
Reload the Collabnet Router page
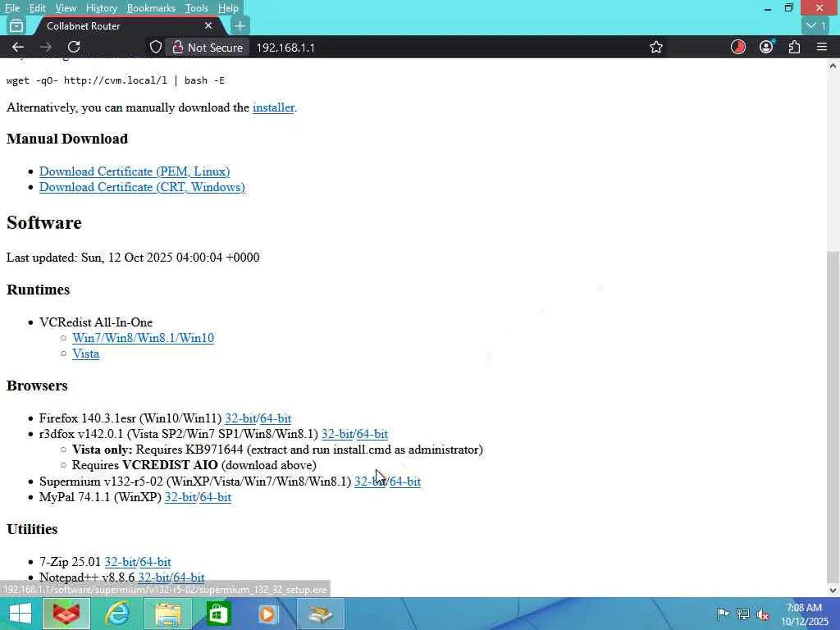[x=74, y=47]
